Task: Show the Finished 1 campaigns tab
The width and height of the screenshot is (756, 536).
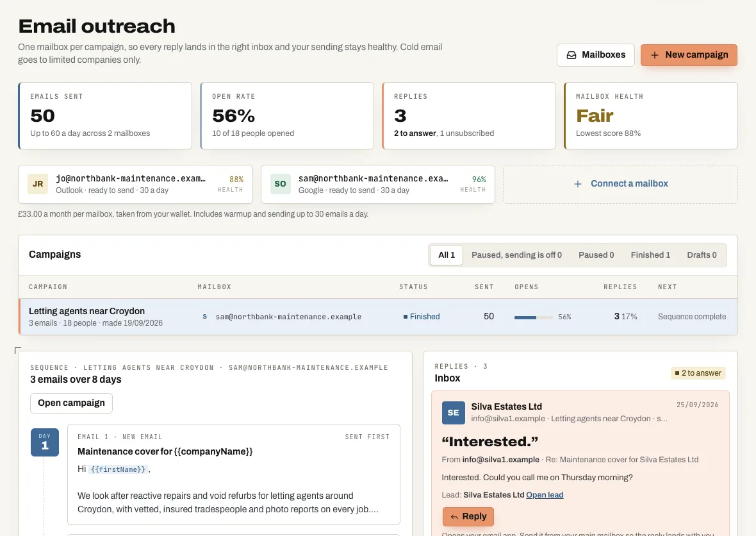Action: pyautogui.click(x=650, y=255)
